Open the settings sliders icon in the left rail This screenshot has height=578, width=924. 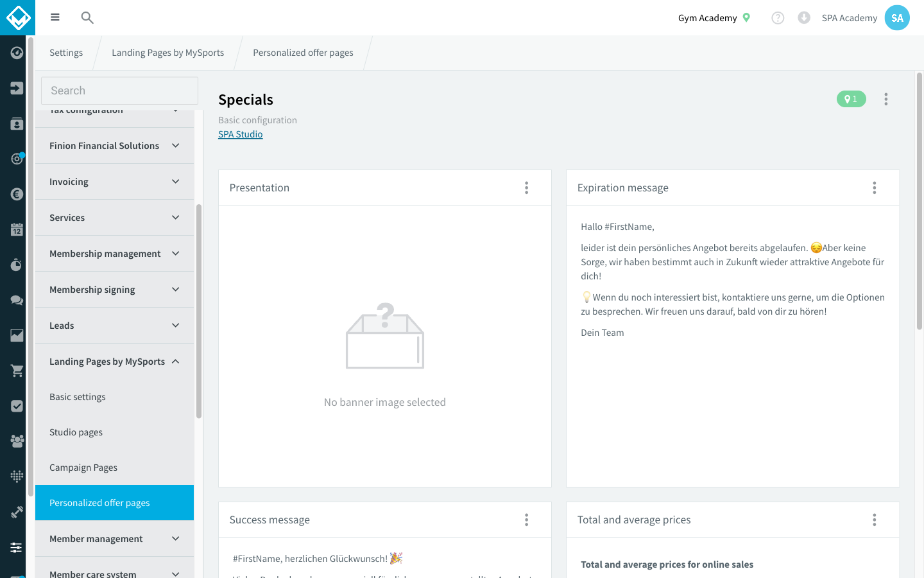click(x=17, y=547)
